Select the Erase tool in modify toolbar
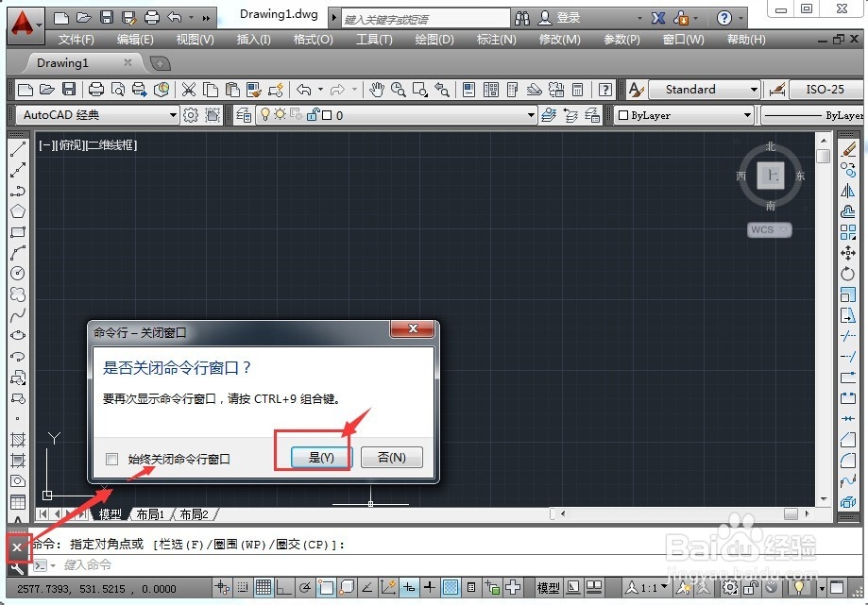 point(848,149)
